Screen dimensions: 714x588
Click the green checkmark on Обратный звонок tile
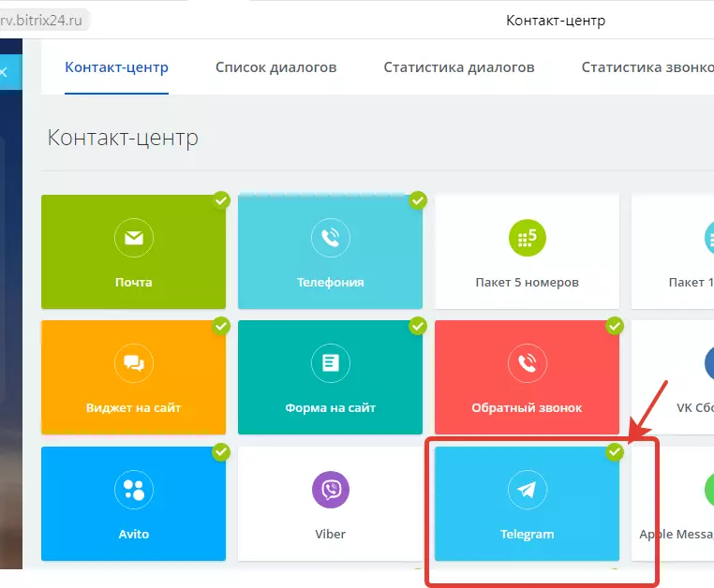(x=615, y=326)
